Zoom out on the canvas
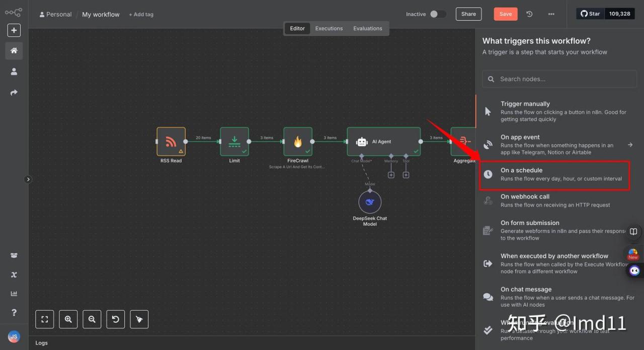644x350 pixels. 92,319
